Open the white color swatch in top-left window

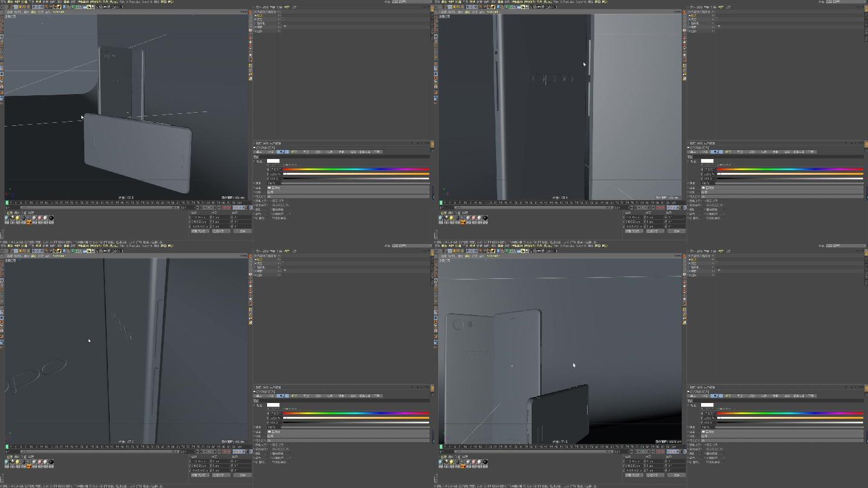(273, 161)
